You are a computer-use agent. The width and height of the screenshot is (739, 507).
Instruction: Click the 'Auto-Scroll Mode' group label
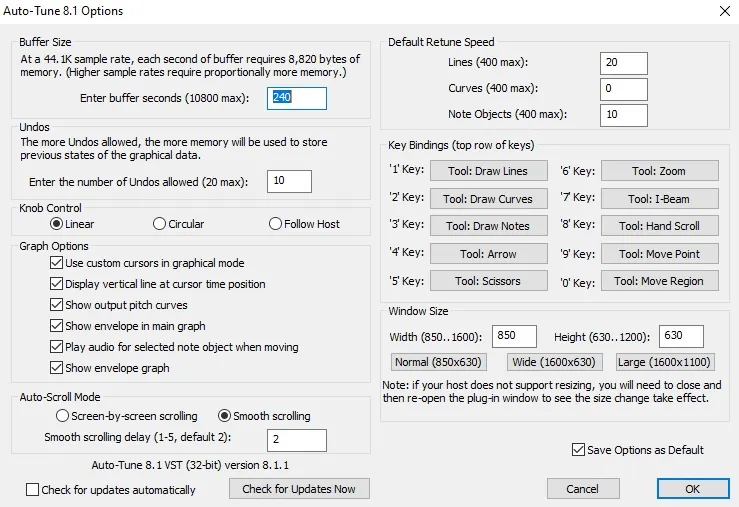pyautogui.click(x=60, y=397)
